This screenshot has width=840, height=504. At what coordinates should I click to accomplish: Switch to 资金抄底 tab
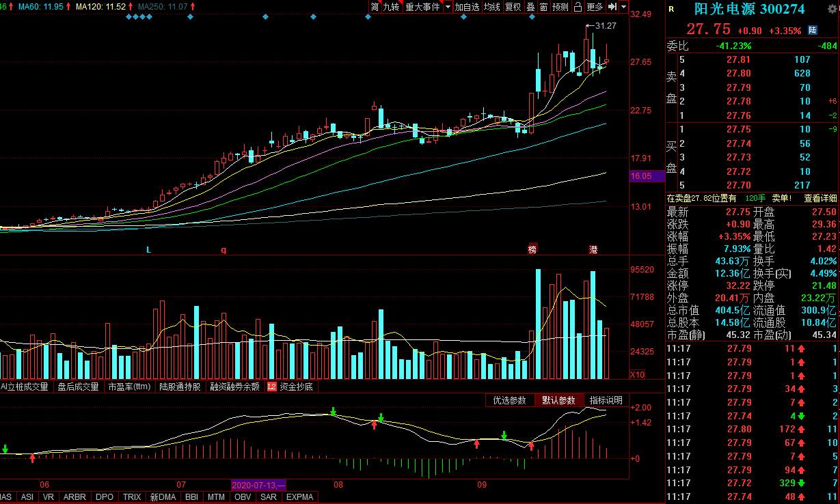point(296,387)
